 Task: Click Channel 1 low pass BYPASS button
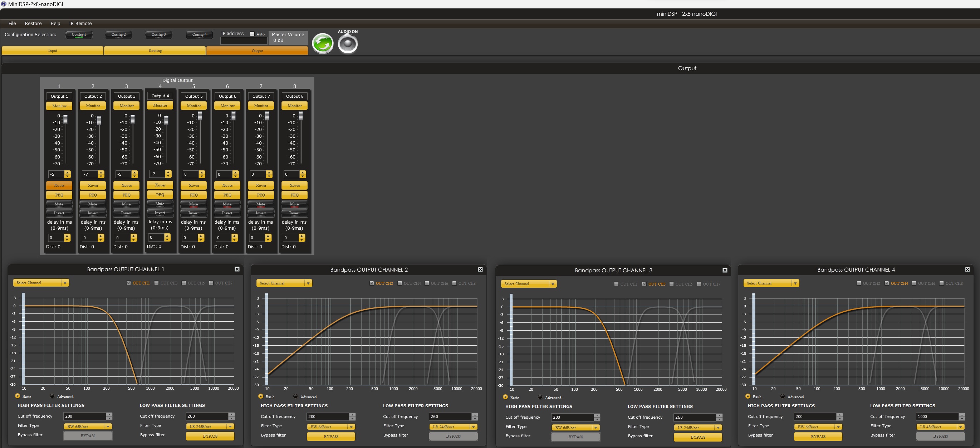[210, 436]
